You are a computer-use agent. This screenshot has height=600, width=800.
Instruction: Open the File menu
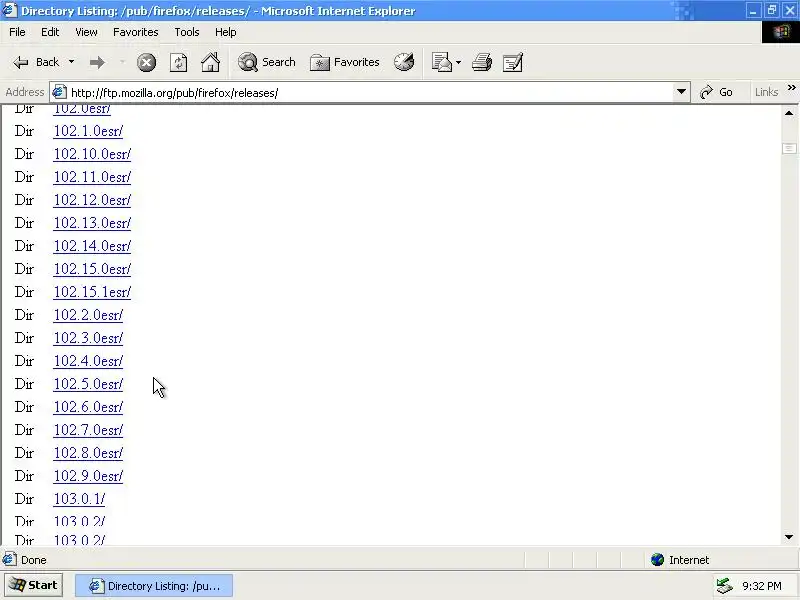tap(17, 32)
